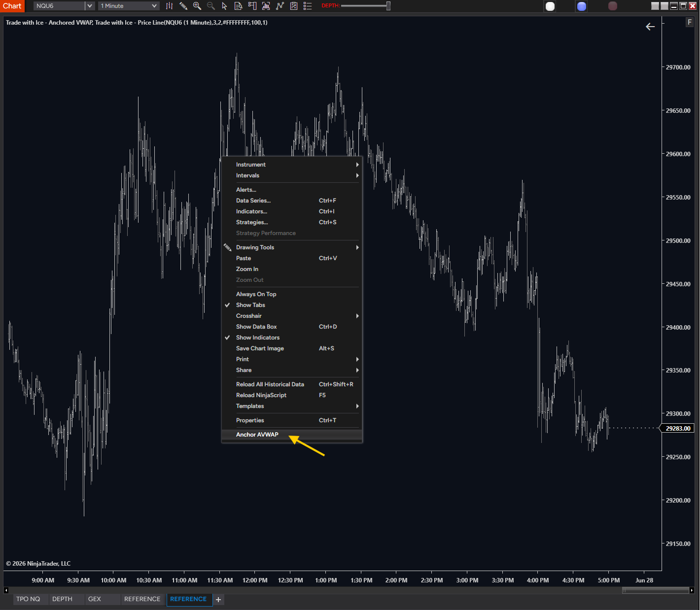Screen dimensions: 700x610
Task: Open Indicators... from context menu
Action: [292, 211]
